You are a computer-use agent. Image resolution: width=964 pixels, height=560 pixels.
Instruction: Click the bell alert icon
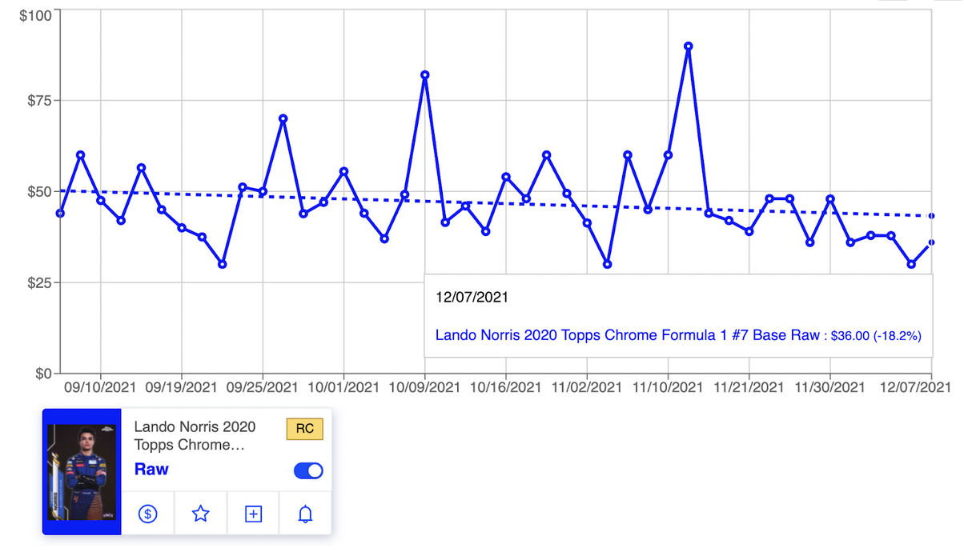pyautogui.click(x=305, y=514)
